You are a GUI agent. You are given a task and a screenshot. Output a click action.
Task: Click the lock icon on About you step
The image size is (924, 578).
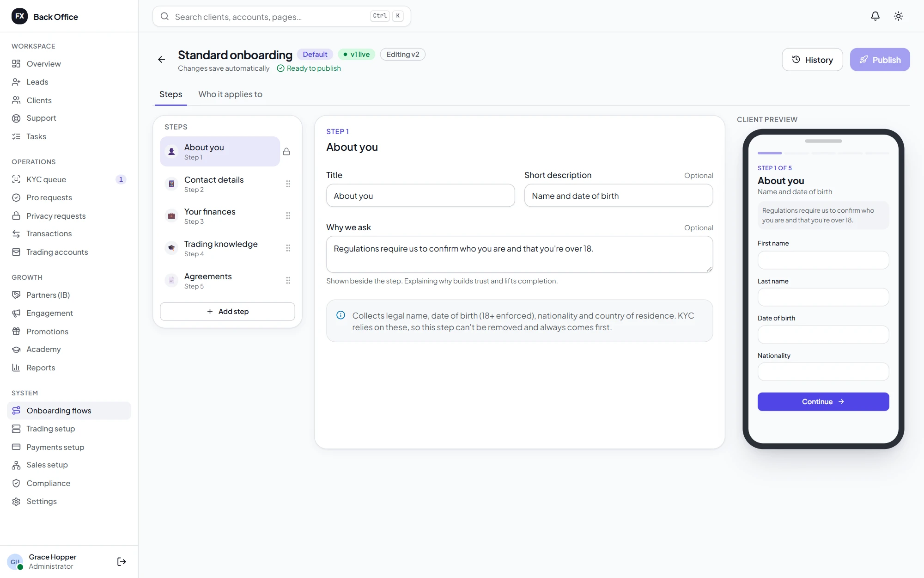(286, 152)
